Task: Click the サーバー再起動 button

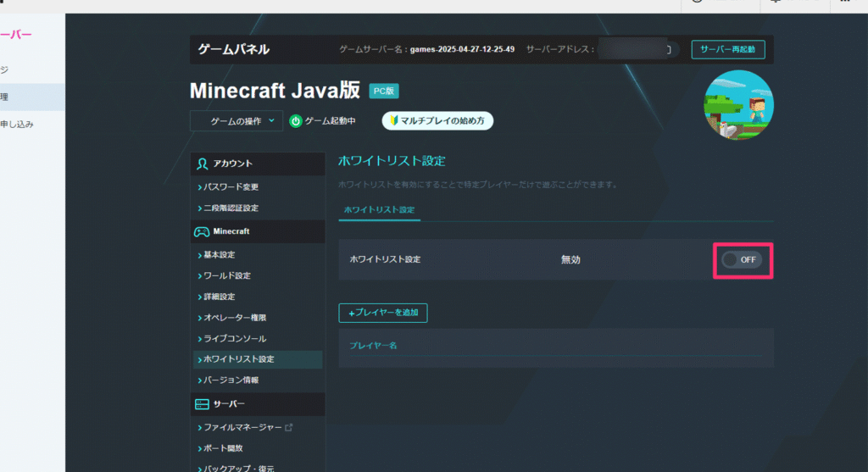Action: [728, 49]
